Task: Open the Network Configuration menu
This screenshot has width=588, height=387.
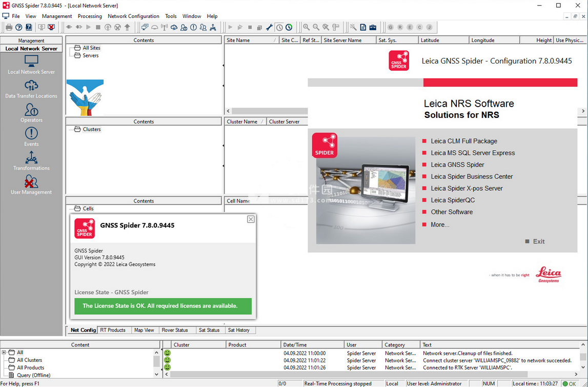Action: [x=133, y=16]
